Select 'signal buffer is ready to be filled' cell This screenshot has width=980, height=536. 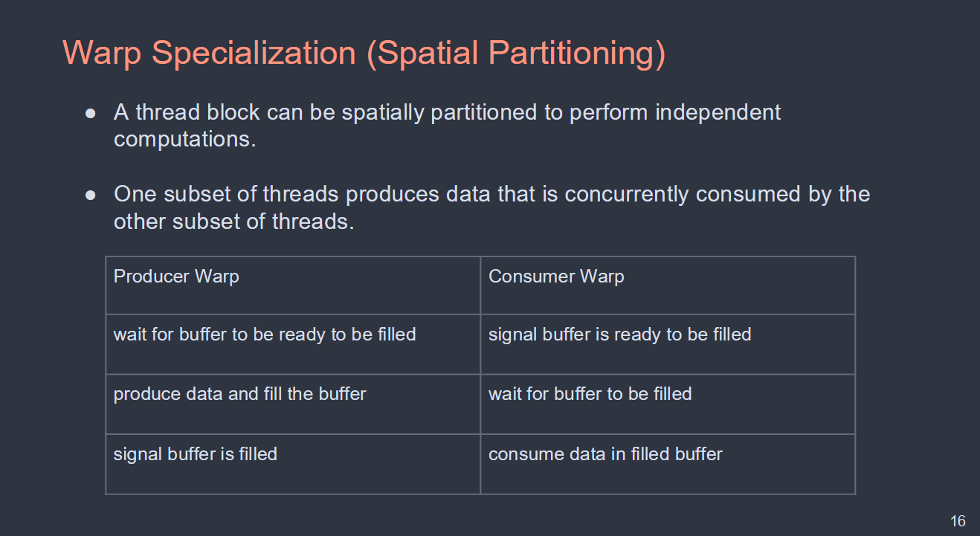click(668, 344)
